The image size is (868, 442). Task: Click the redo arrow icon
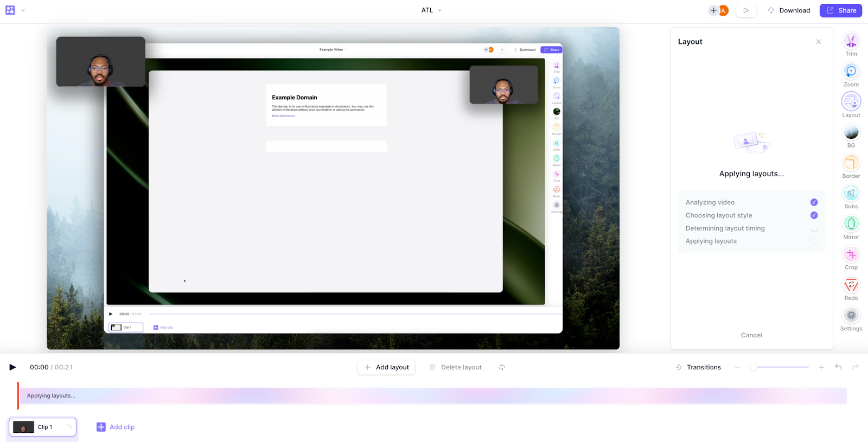(856, 367)
